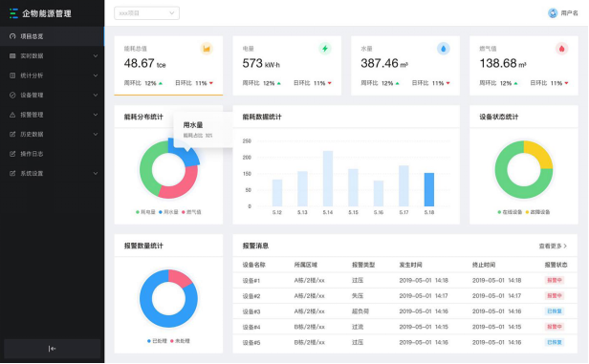Expand the 设备管理 submenu chevron

96,95
